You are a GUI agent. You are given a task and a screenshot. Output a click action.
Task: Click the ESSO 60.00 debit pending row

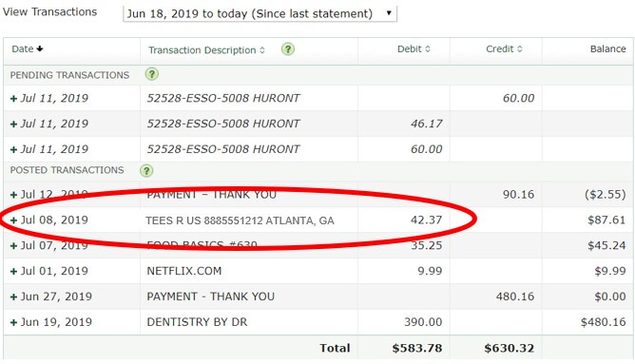[317, 149]
